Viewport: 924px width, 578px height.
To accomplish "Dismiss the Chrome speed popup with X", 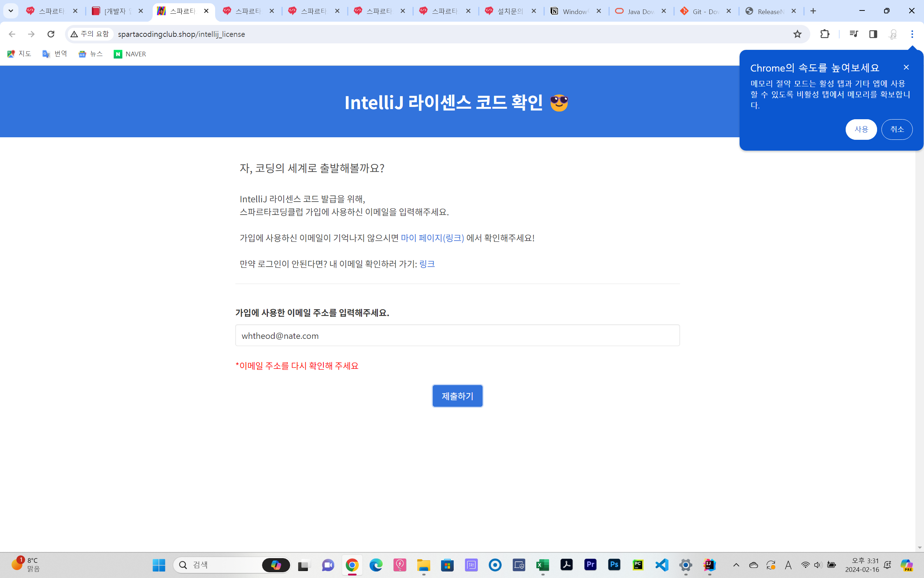I will (906, 67).
